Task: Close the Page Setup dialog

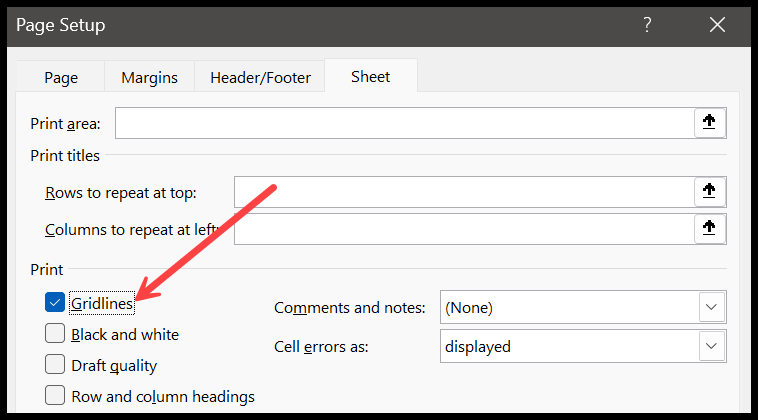Action: [x=717, y=25]
